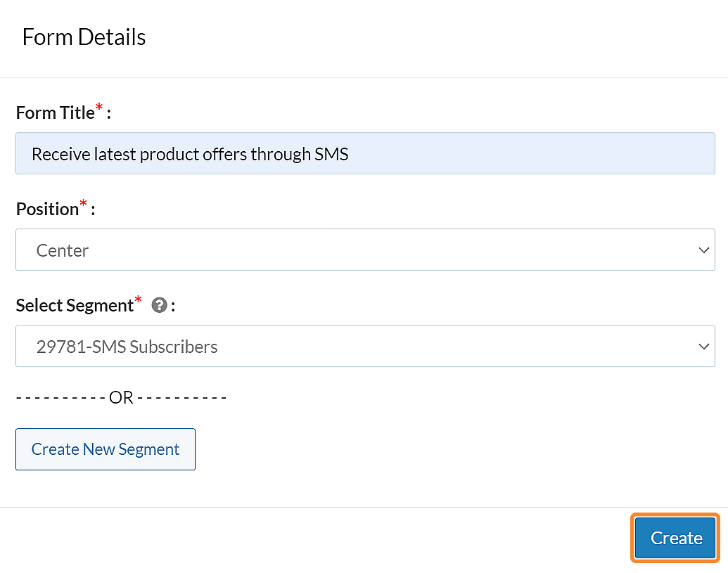Click the Create New Segment button
Screen dimensions: 728x573
pos(106,449)
